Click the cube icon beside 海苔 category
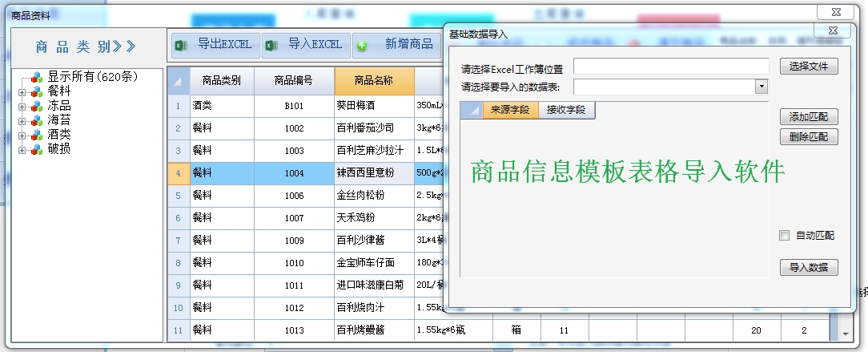 click(37, 121)
